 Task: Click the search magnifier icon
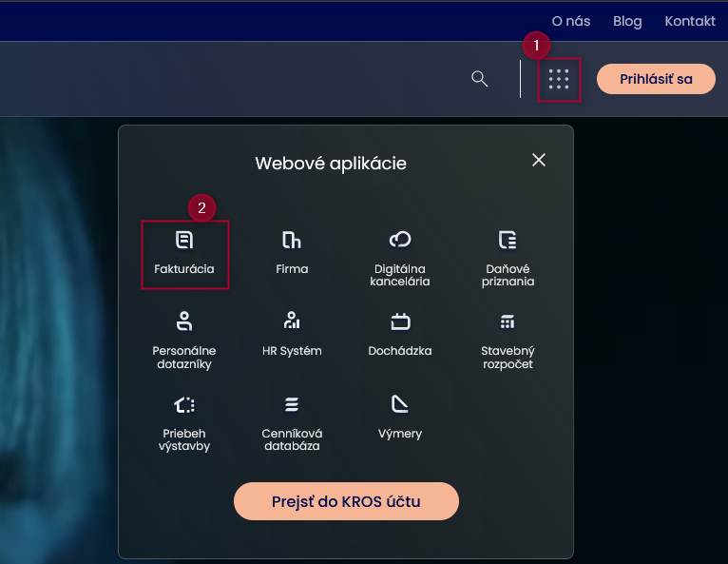click(480, 79)
